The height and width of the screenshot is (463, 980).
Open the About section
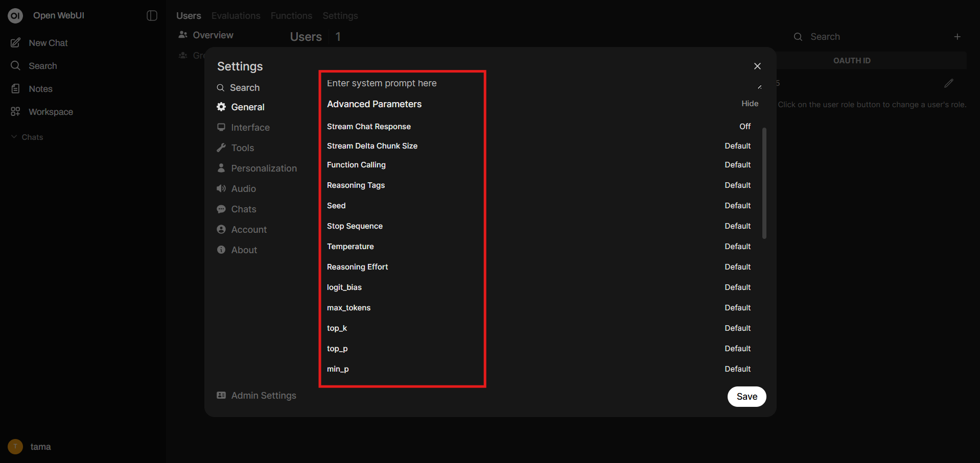click(x=243, y=250)
